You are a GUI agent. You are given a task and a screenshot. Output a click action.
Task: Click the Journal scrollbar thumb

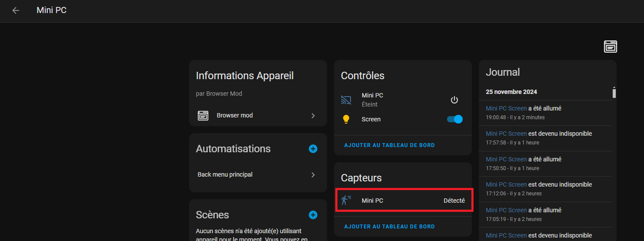coord(614,93)
